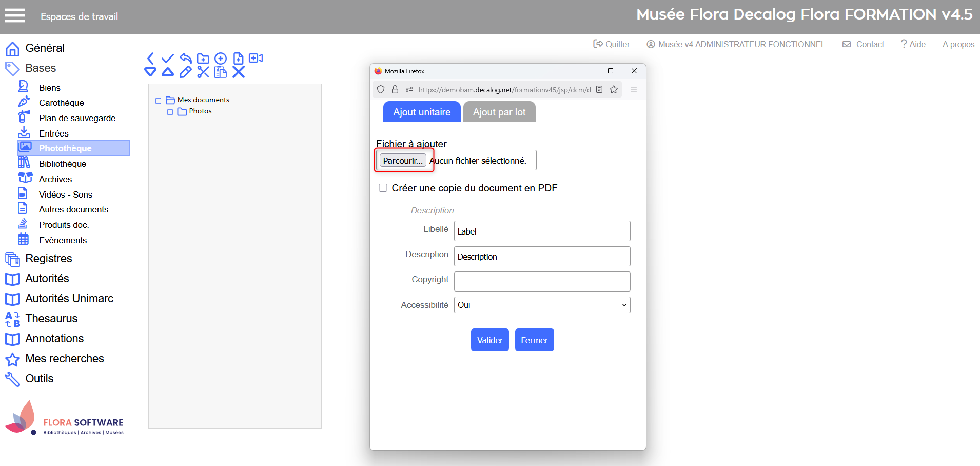Image resolution: width=980 pixels, height=466 pixels.
Task: Collapse the Mes documents tree node
Action: point(159,101)
